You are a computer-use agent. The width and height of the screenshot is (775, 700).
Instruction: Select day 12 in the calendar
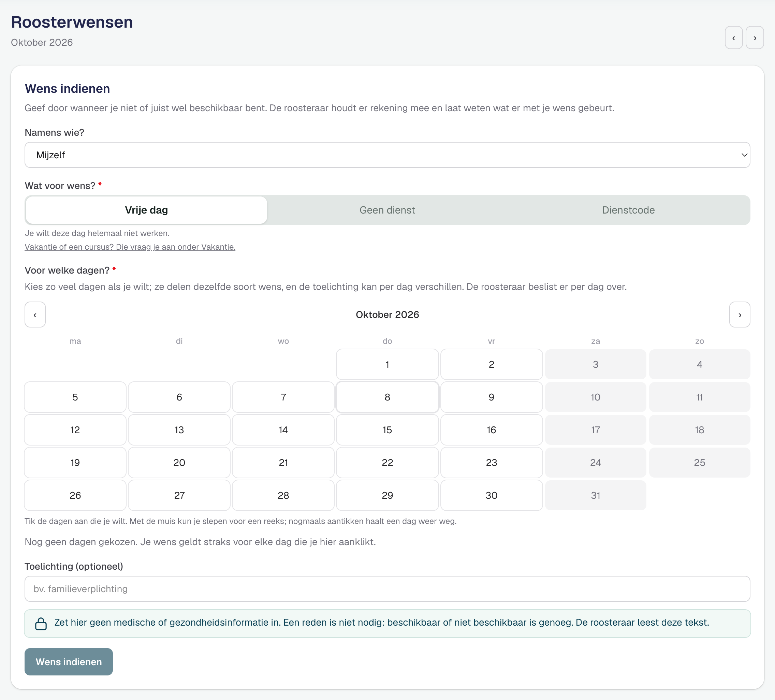pos(75,429)
